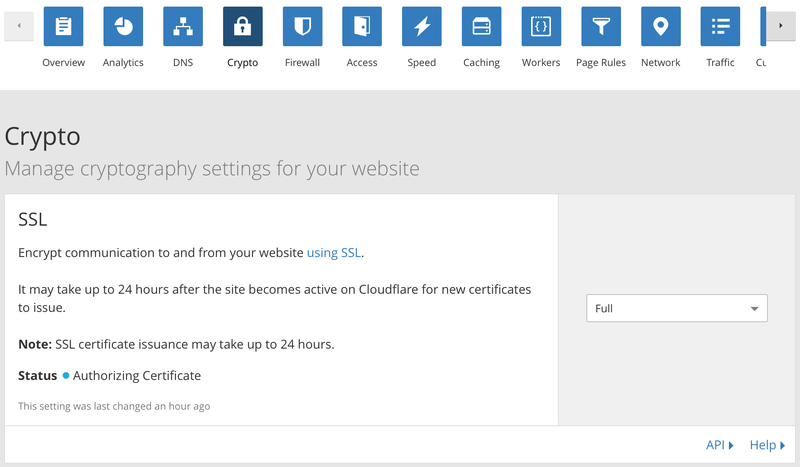Click the DNS tab label
The height and width of the screenshot is (467, 800).
click(183, 62)
